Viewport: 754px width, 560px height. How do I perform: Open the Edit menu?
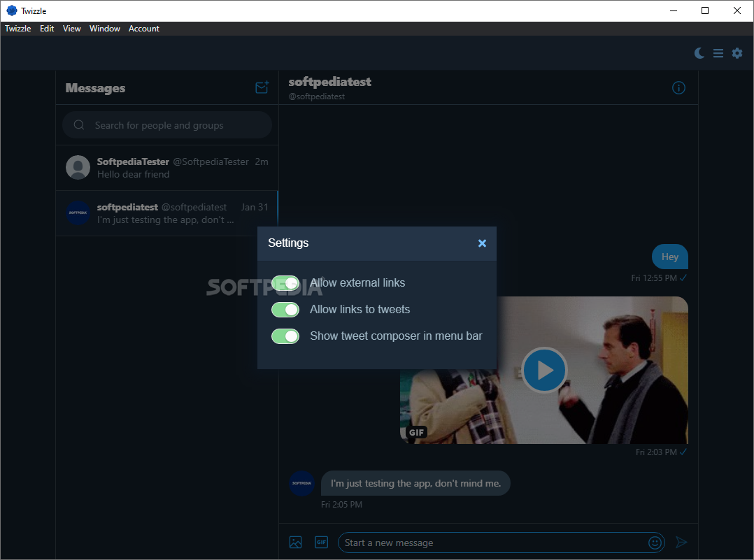point(47,29)
